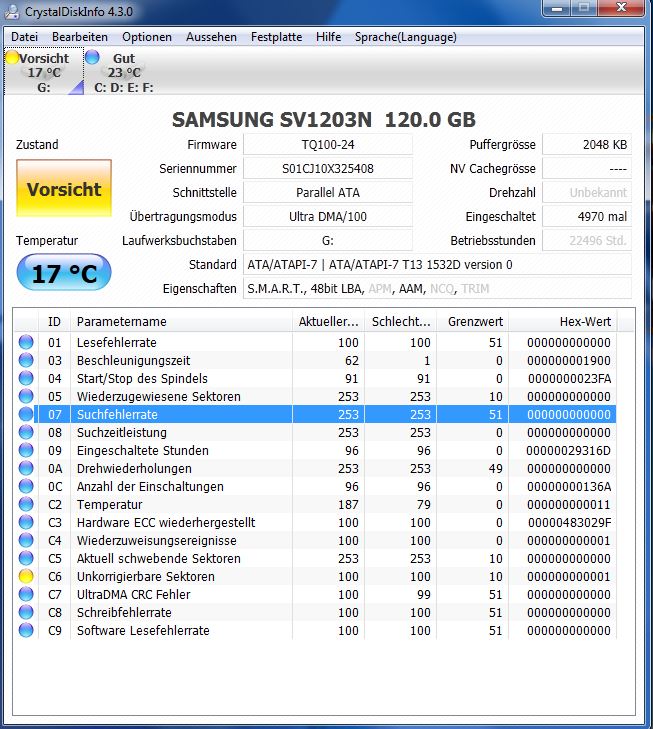Click the ID column header
This screenshot has height=729, width=653.
click(x=54, y=322)
